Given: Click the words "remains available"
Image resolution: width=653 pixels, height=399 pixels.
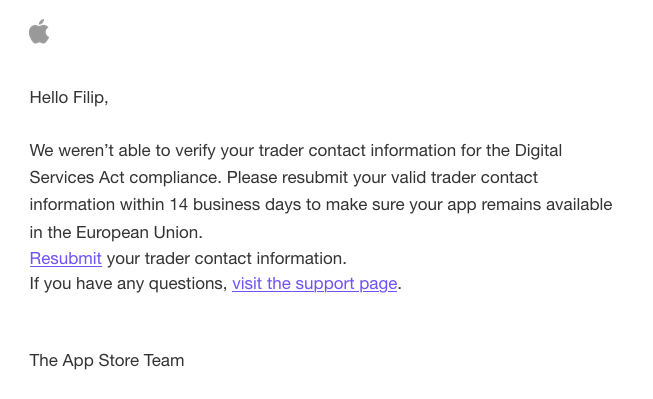Looking at the screenshot, I should click(547, 205).
